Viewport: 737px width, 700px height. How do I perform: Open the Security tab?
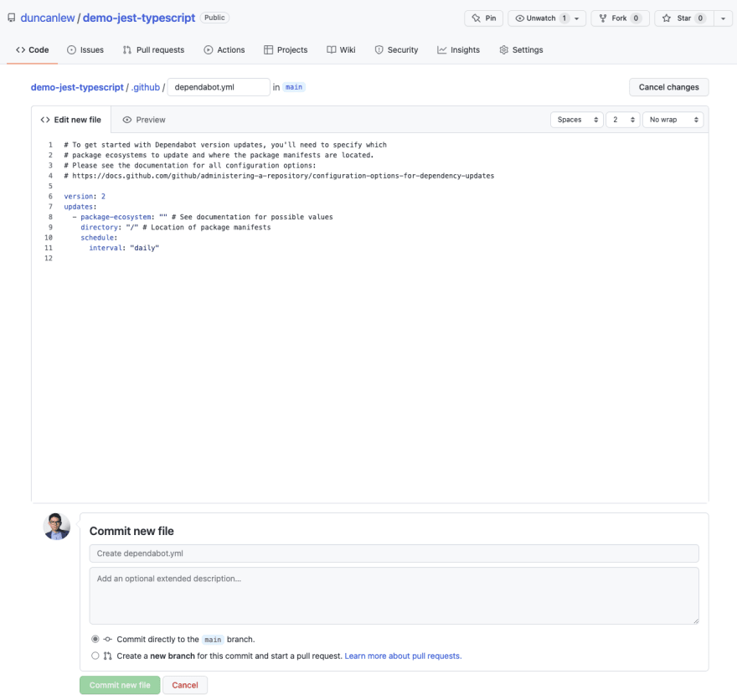click(396, 49)
